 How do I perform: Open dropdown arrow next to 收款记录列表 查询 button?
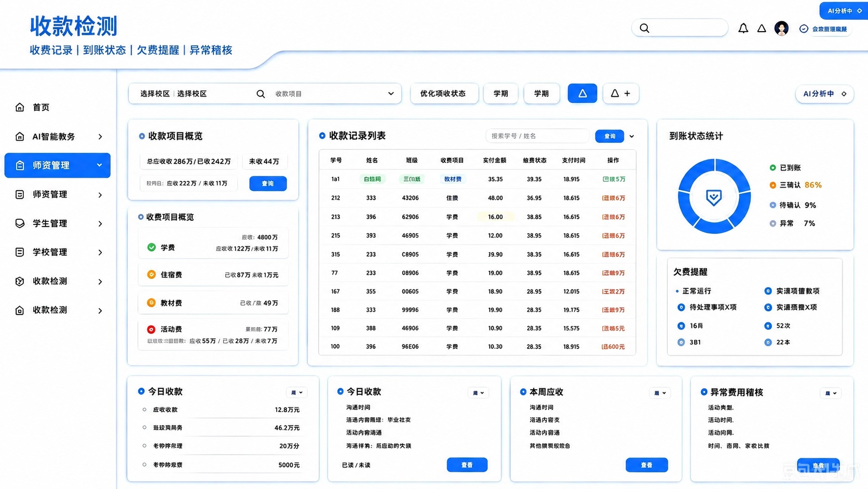pos(632,136)
